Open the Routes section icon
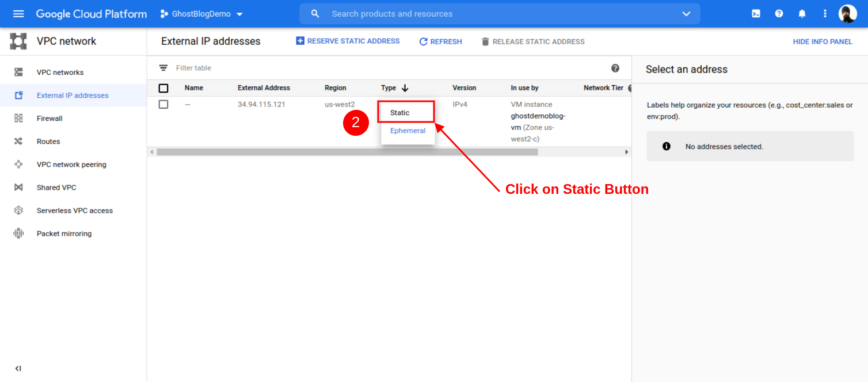 [18, 141]
